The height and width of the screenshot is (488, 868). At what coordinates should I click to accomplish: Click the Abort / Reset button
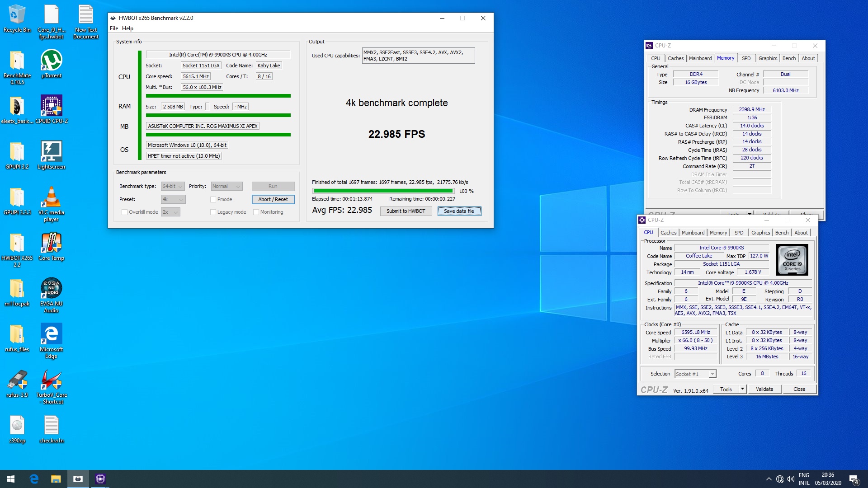pos(273,199)
